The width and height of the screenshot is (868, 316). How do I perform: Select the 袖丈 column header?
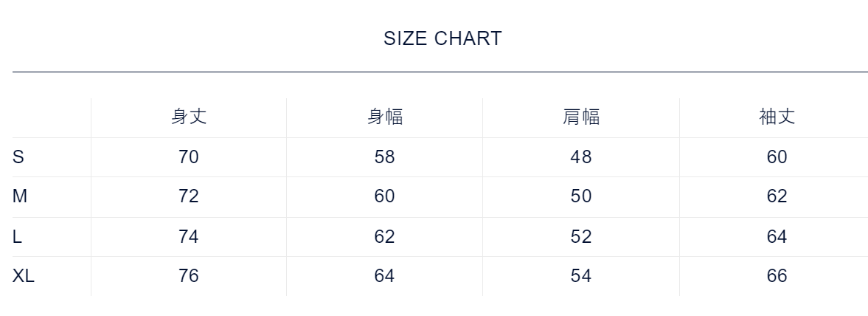coord(777,117)
